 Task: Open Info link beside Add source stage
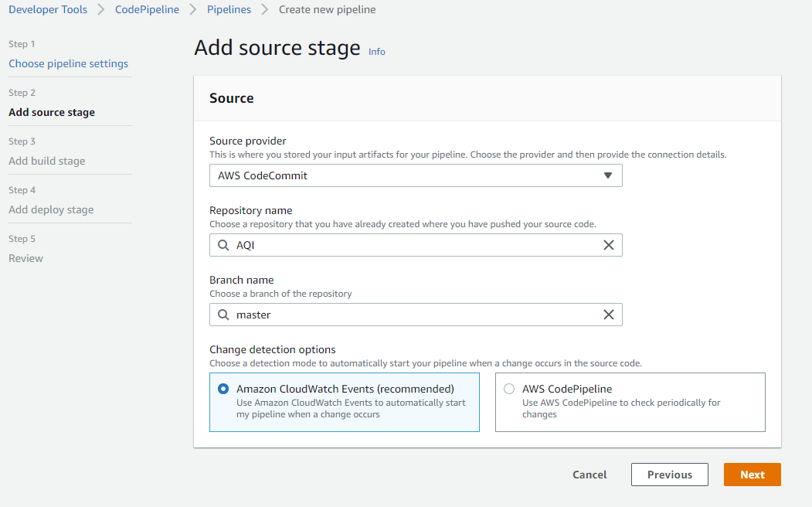tap(377, 52)
